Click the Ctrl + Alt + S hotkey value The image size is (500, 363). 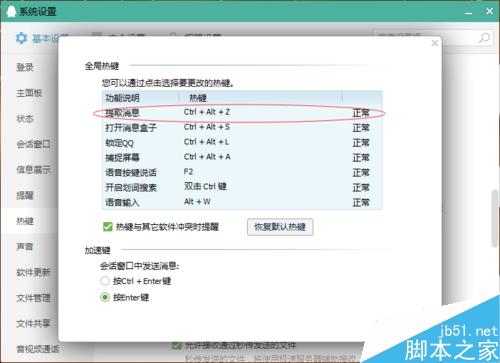tap(207, 127)
